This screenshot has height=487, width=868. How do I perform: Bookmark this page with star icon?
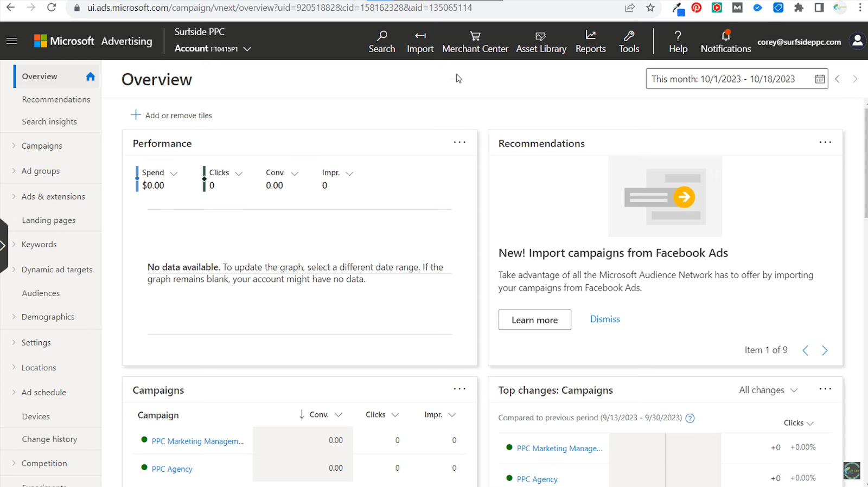click(650, 8)
